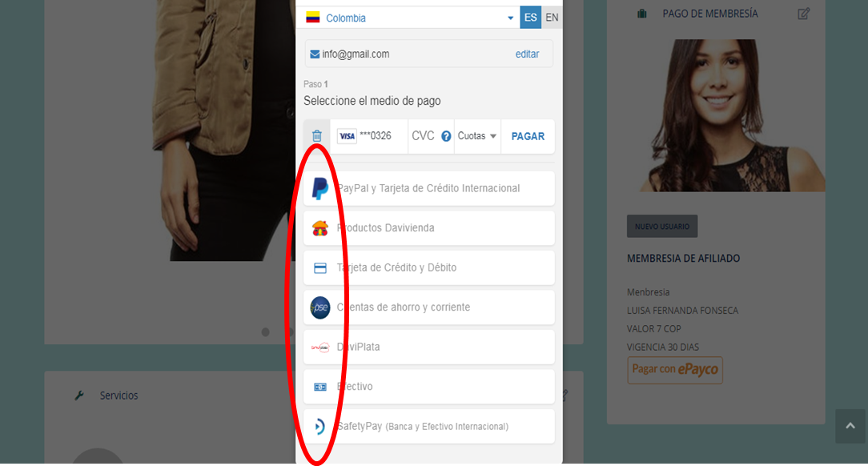The image size is (868, 466).
Task: Select Efectivo payment method
Action: point(429,387)
